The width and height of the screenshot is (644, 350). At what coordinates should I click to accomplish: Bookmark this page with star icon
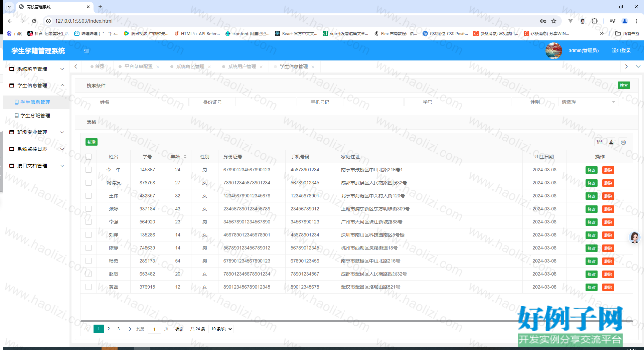pyautogui.click(x=554, y=21)
